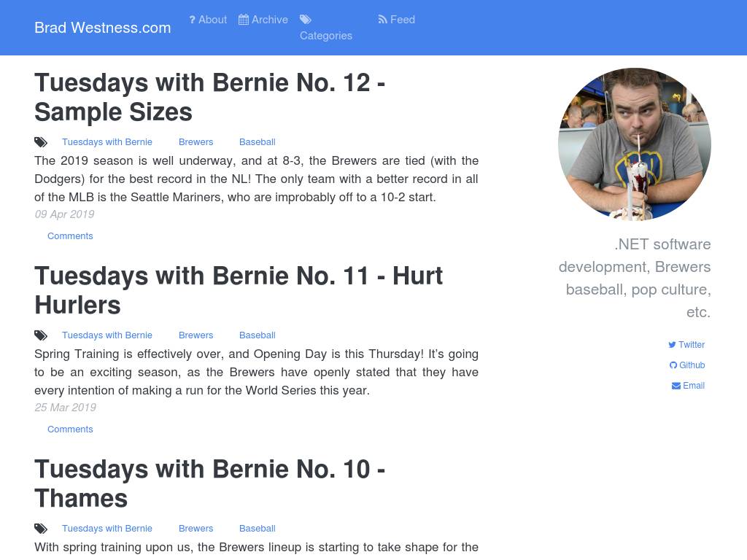747x560 pixels.
Task: View Comments for the 25 Mar 2019 post
Action: point(70,429)
